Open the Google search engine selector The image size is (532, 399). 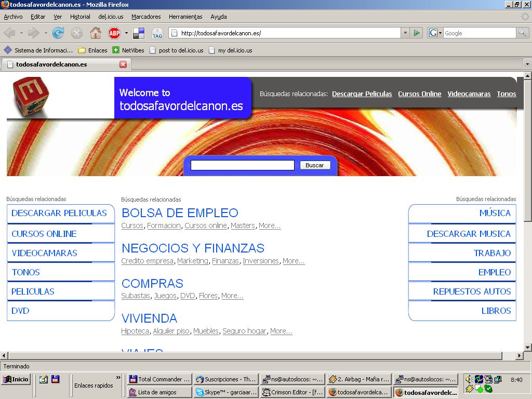pos(435,33)
